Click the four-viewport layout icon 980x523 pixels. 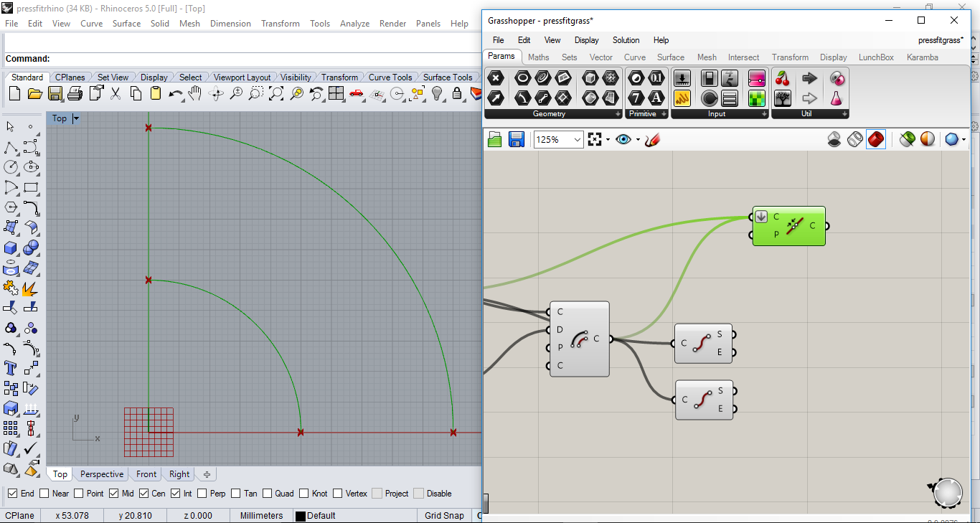coord(336,93)
